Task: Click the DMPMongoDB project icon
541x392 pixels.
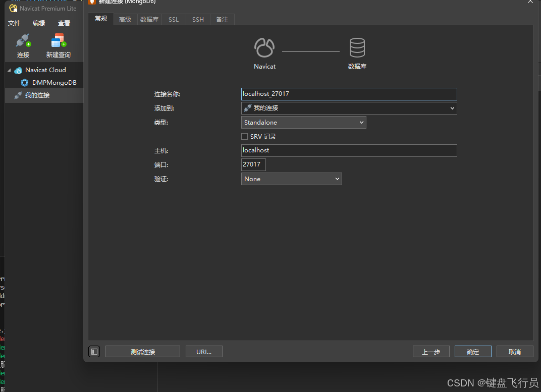Action: tap(25, 83)
